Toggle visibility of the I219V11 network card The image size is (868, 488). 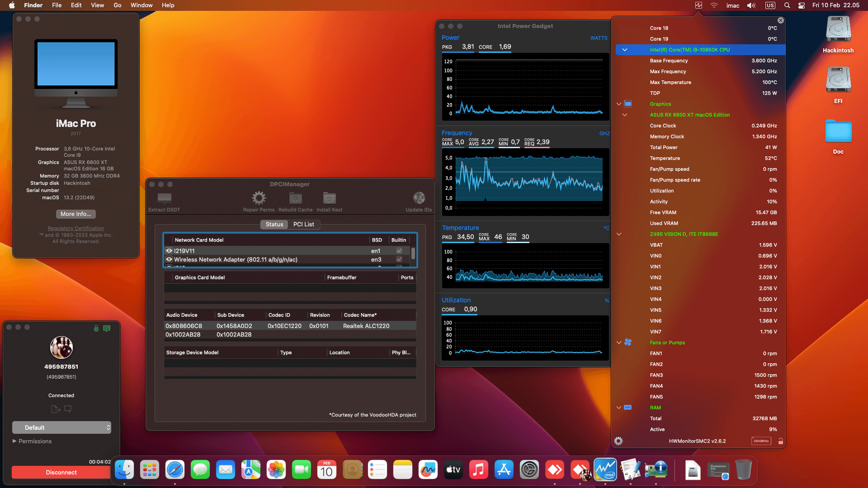[x=169, y=250]
